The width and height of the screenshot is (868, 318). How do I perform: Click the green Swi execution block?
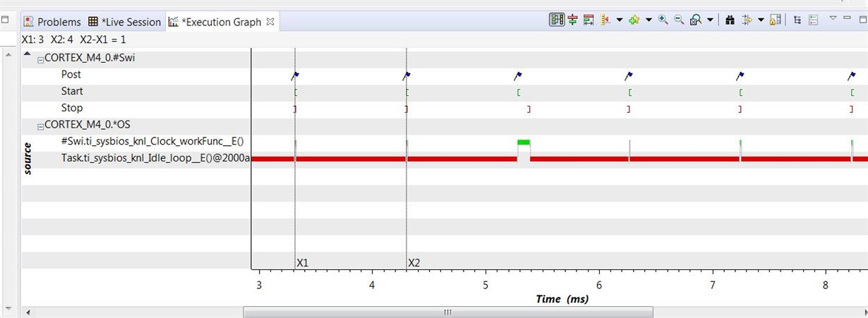coord(524,142)
